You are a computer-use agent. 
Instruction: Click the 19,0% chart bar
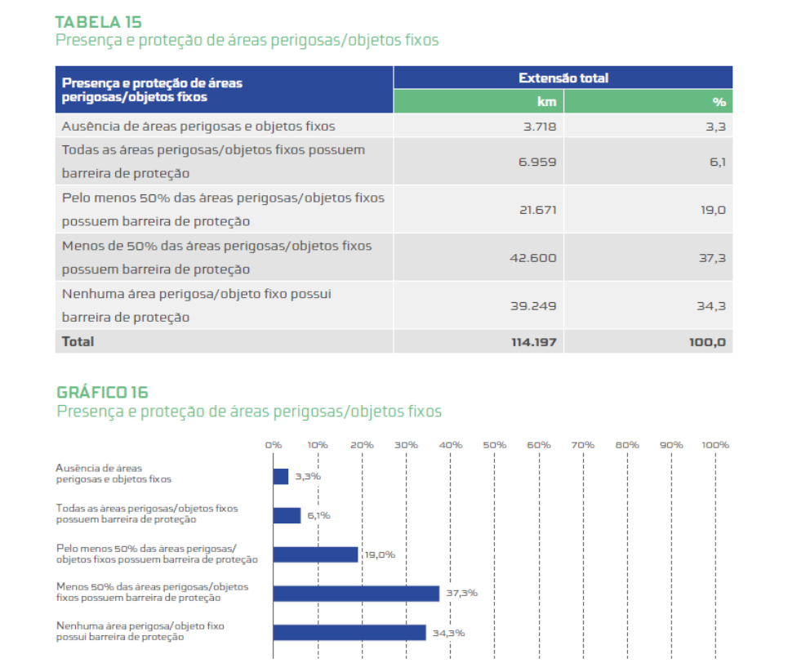(x=315, y=554)
